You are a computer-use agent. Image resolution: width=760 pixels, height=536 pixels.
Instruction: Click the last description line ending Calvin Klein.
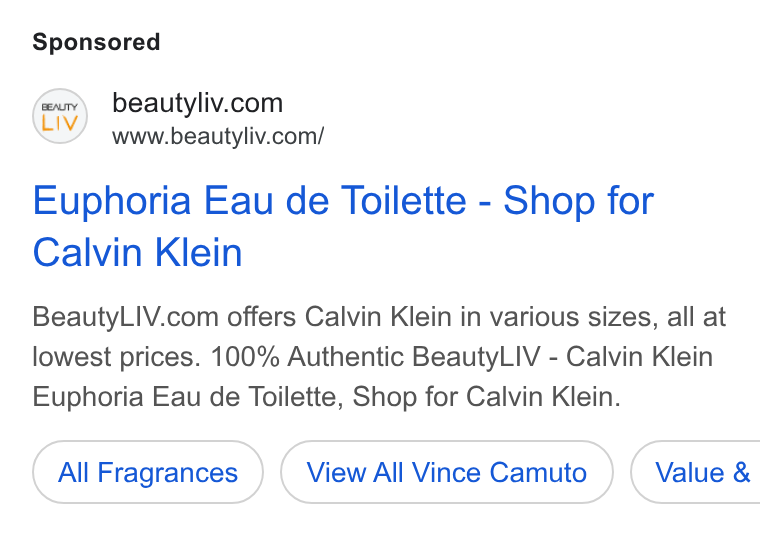click(327, 397)
